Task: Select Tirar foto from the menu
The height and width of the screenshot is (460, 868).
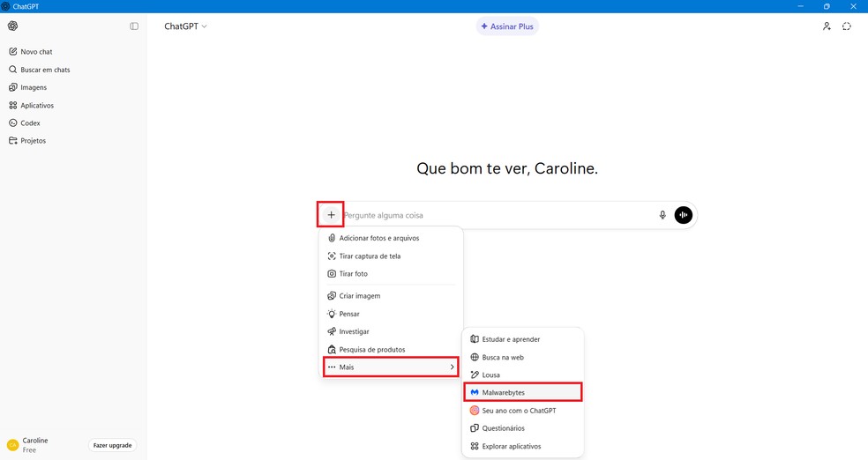Action: pyautogui.click(x=391, y=274)
